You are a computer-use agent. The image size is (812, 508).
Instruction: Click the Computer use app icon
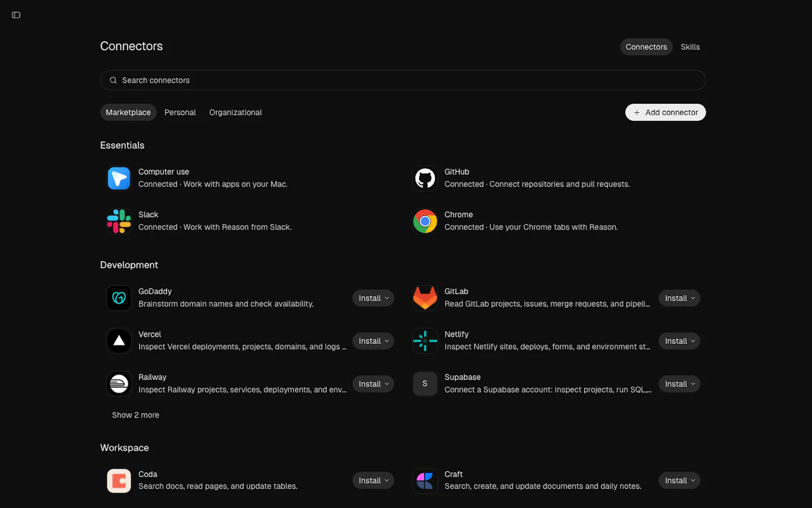point(119,178)
